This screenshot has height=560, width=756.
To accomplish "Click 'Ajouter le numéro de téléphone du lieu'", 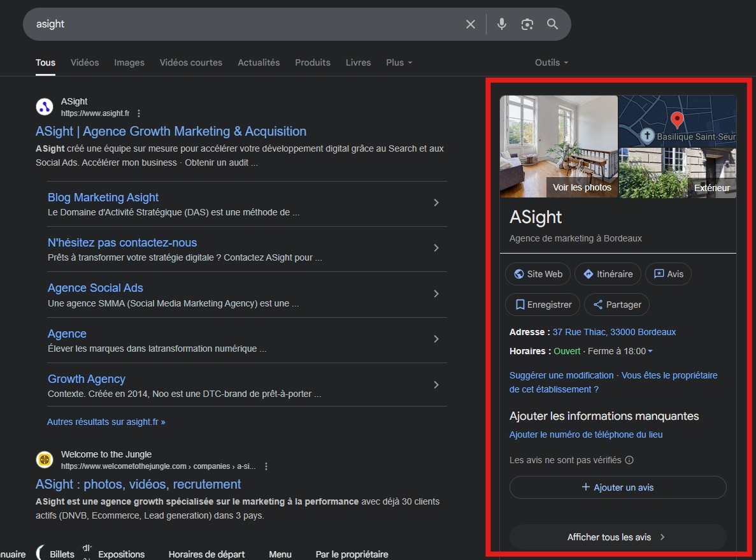I will pos(586,434).
